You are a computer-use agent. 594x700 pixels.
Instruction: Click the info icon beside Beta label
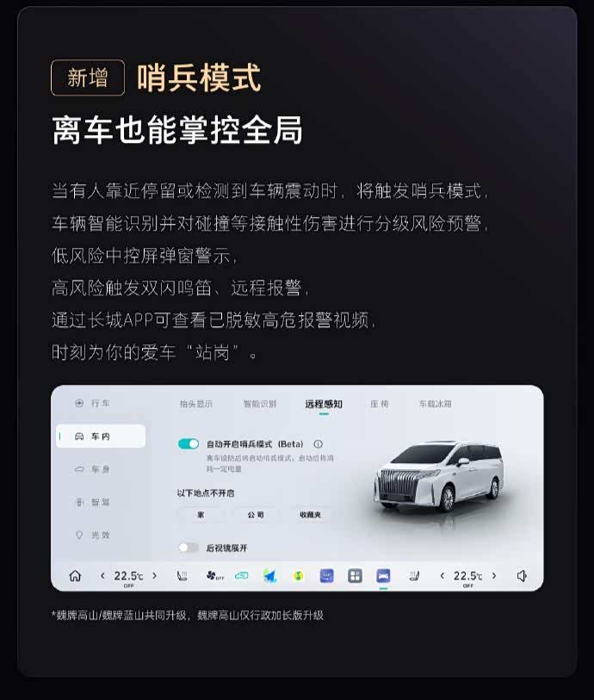(x=318, y=444)
